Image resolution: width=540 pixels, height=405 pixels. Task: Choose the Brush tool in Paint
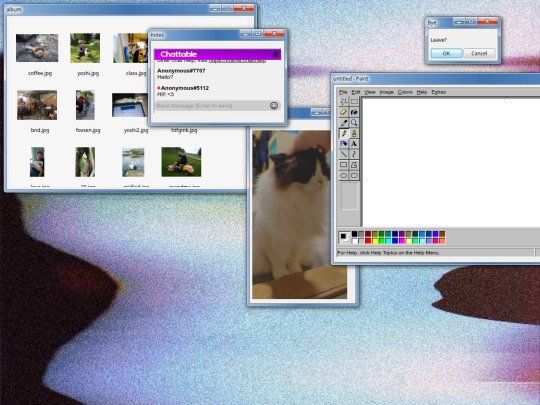[x=354, y=133]
